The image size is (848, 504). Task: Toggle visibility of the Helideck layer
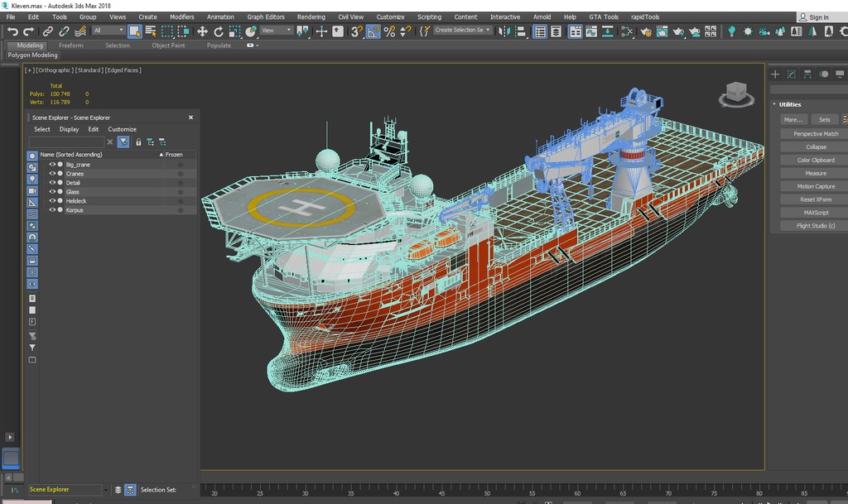pos(52,201)
